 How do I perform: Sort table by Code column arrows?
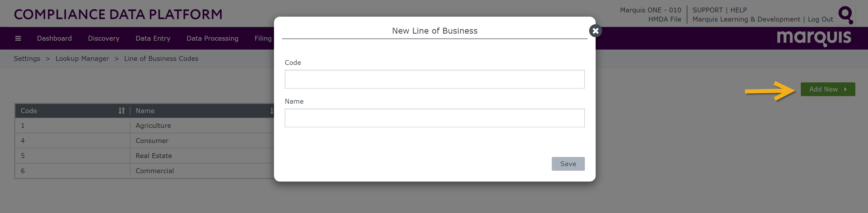[122, 111]
